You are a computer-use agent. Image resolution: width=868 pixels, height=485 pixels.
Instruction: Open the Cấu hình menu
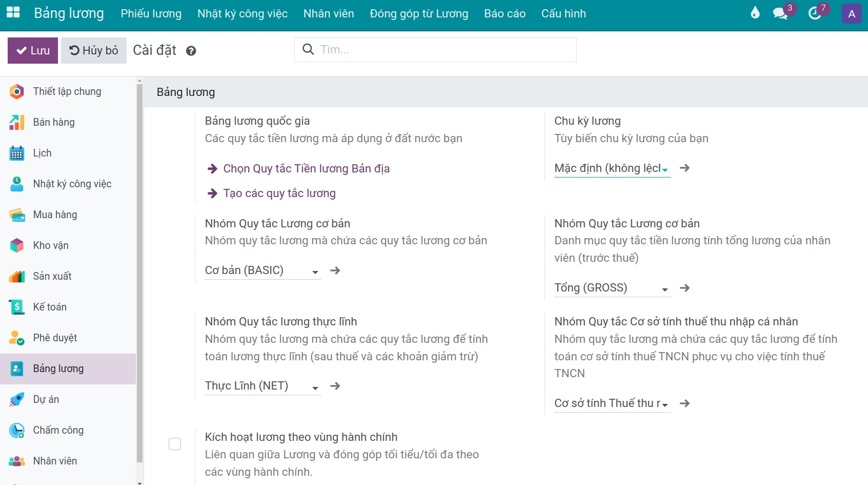tap(563, 14)
